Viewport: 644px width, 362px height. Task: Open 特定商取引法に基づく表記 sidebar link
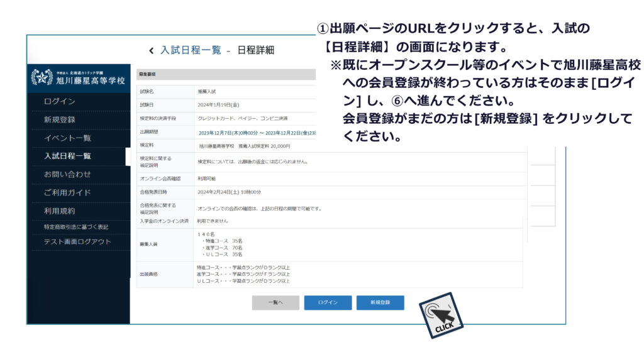click(x=76, y=227)
